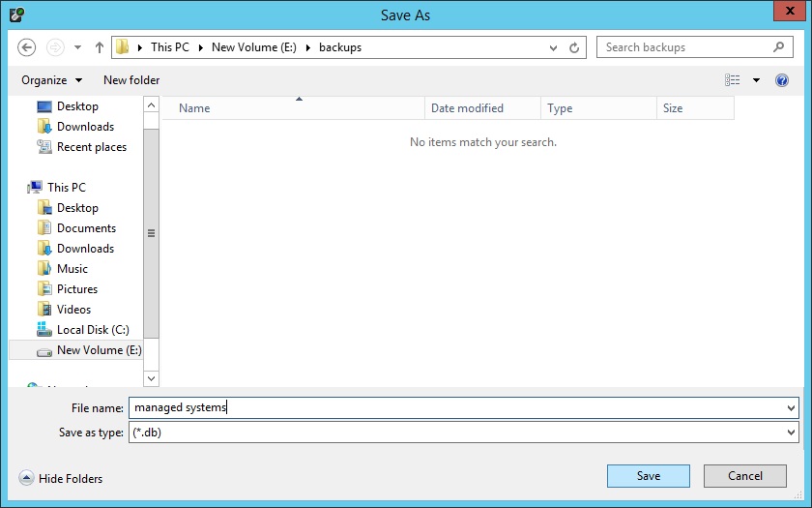Open the view options dropdown arrow

(x=756, y=80)
